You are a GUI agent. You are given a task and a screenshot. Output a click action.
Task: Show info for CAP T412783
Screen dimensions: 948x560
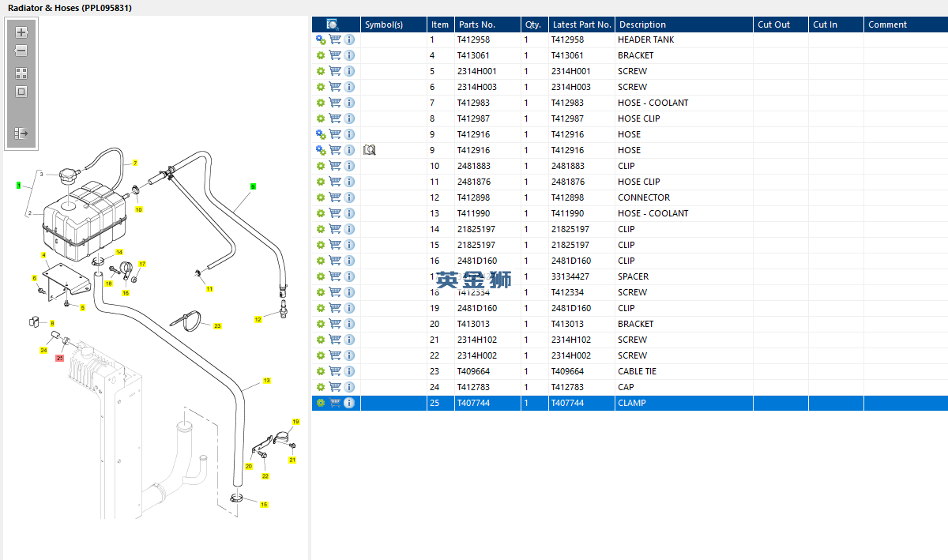(x=349, y=387)
